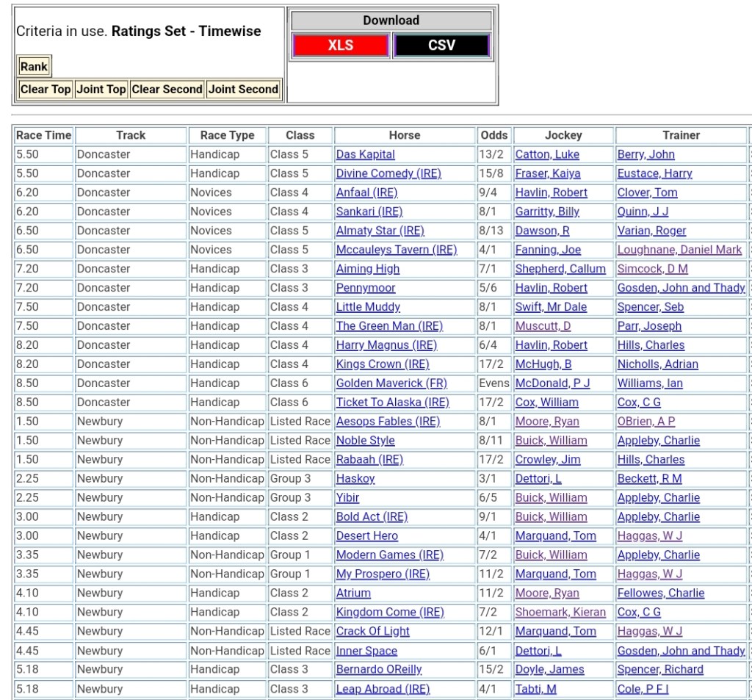This screenshot has height=700, width=752.
Task: Open trainer Fellowes, Charlie page
Action: click(x=660, y=593)
